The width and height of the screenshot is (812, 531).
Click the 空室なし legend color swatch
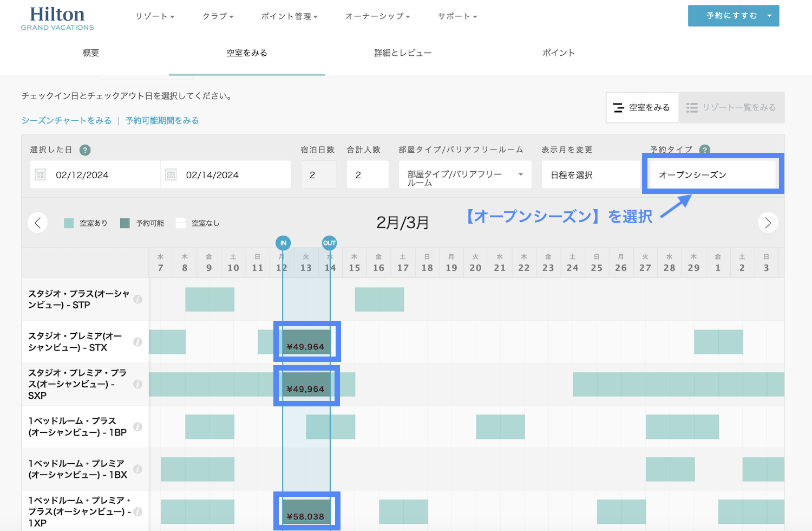click(x=180, y=223)
